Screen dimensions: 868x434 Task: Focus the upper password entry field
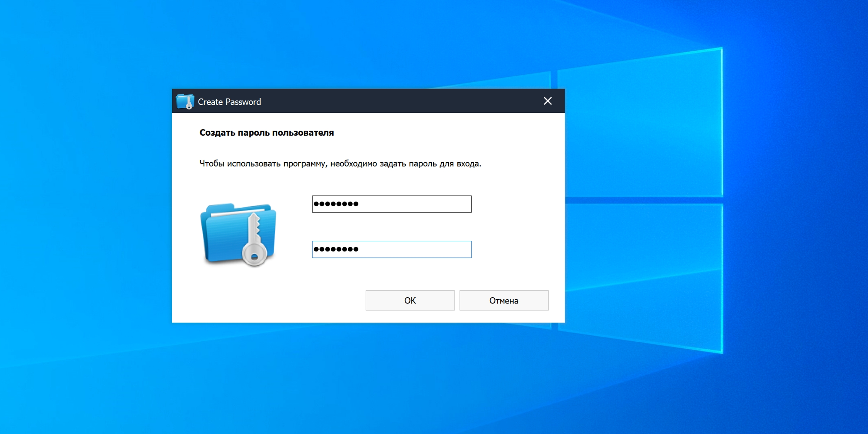click(391, 204)
